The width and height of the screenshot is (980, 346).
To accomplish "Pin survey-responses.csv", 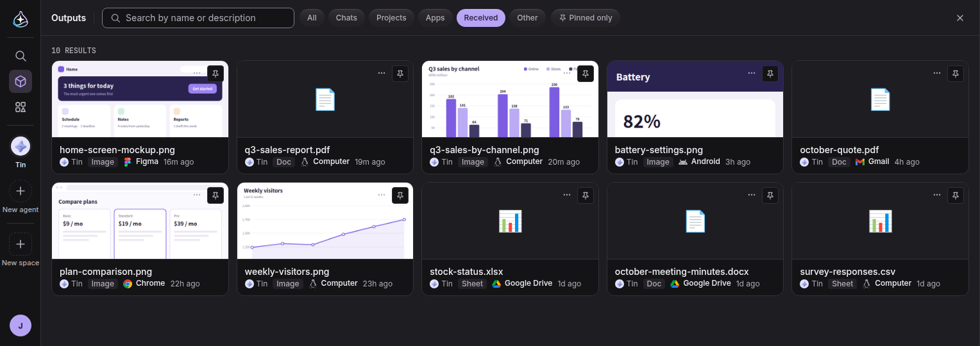I will (x=956, y=195).
